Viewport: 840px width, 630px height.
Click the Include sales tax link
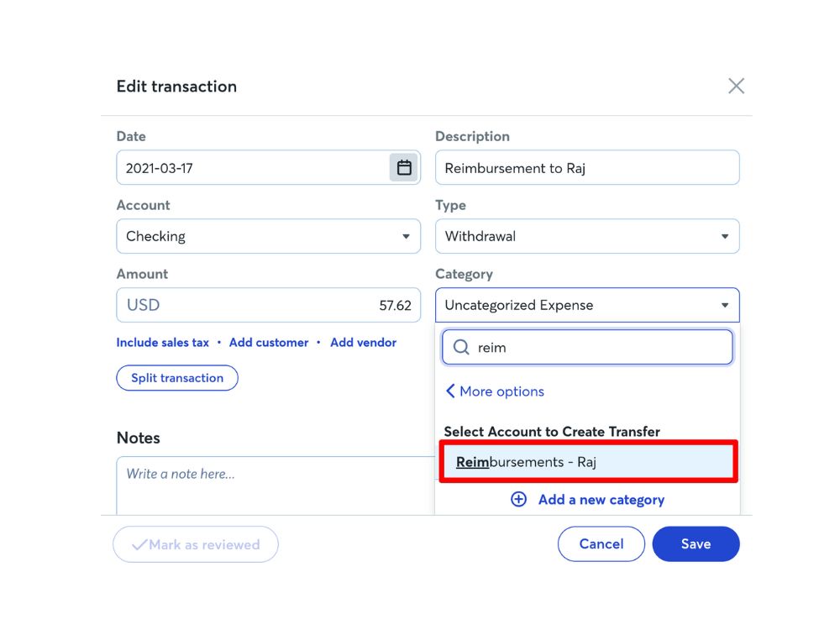162,343
